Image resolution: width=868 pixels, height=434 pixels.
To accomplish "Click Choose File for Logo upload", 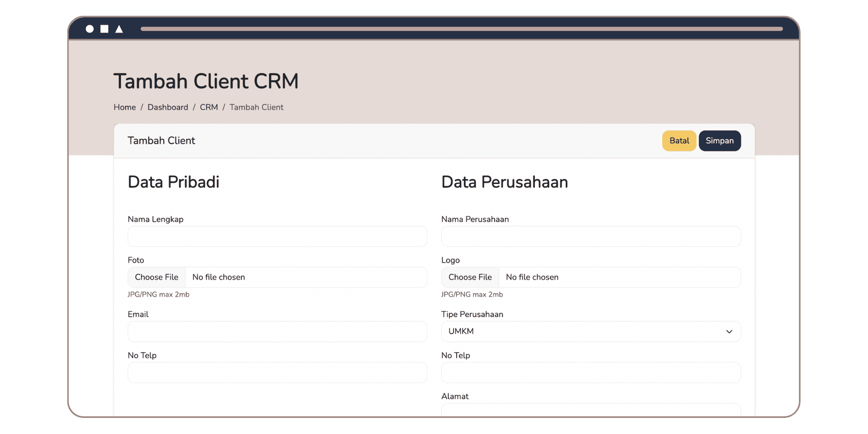I will tap(470, 277).
